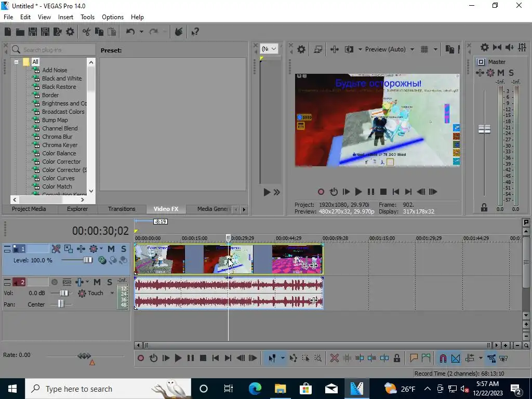Click the Master volume fader
The image size is (532, 399).
pyautogui.click(x=485, y=129)
